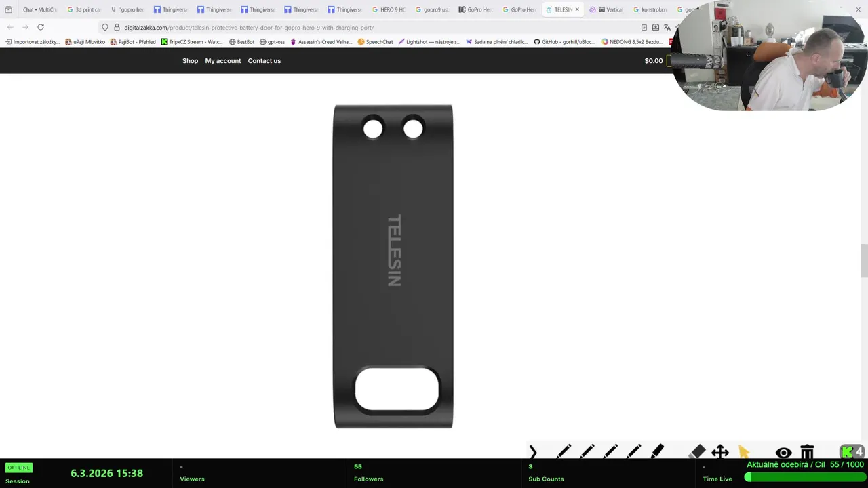Click the Time Live stat label
This screenshot has height=488, width=868.
717,479
